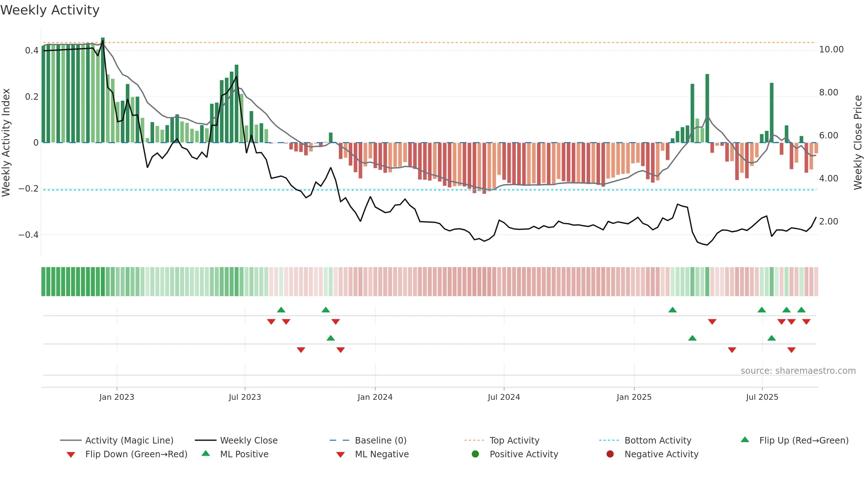
Task: Toggle the ML Negative legend entry
Action: coord(373,454)
